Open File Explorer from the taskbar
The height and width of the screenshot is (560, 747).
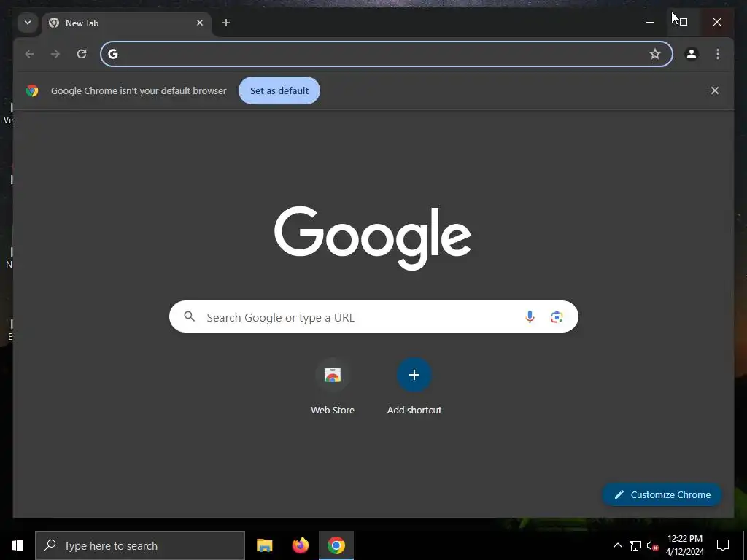click(x=264, y=545)
